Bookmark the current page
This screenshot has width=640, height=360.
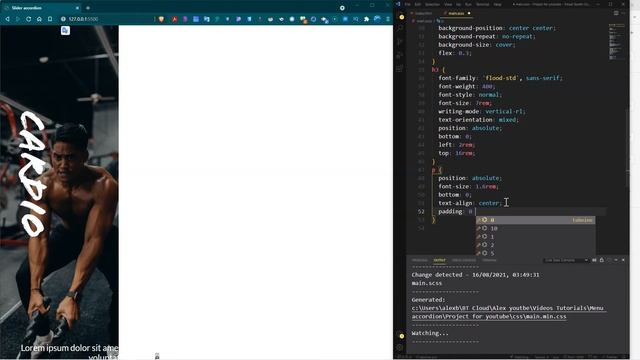pos(50,19)
